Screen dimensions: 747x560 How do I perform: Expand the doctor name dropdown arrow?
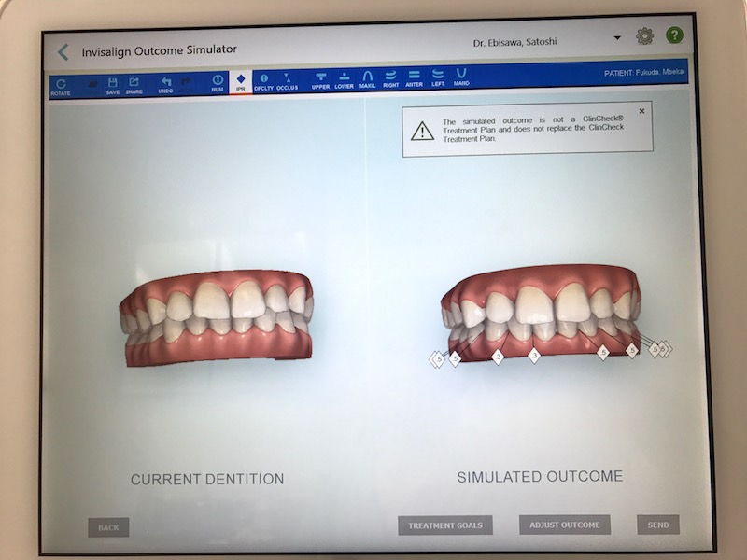coord(617,38)
